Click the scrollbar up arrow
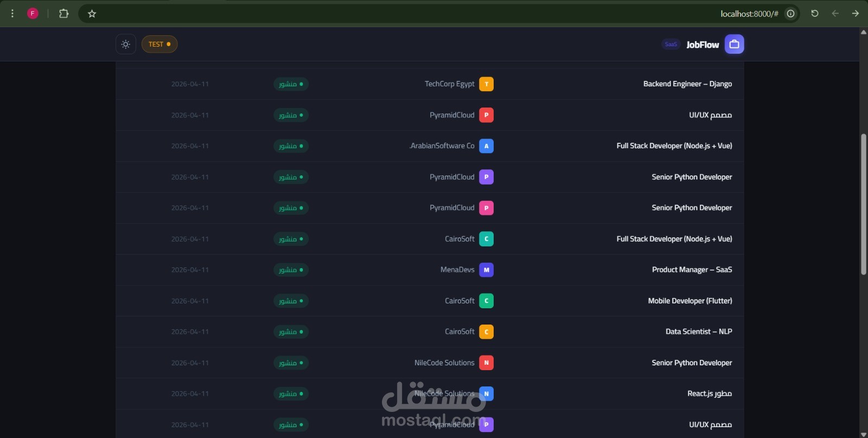Screen dimensions: 868x438 coord(864,32)
